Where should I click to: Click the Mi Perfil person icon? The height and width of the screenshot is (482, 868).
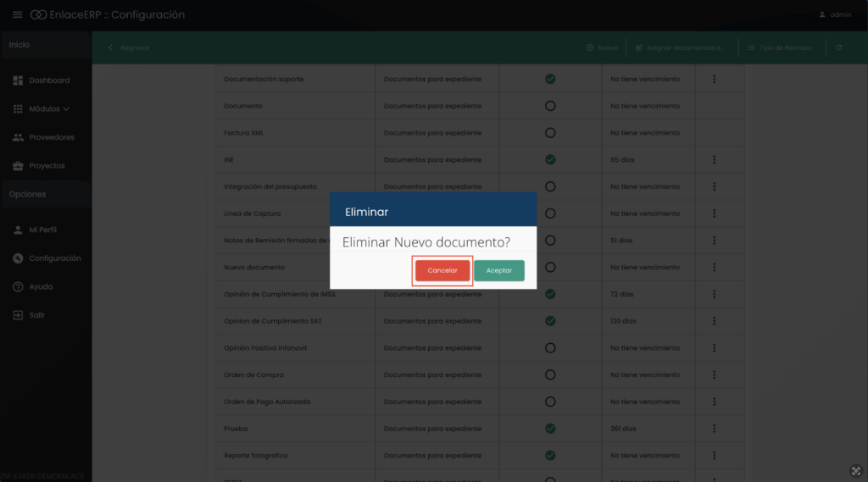18,230
